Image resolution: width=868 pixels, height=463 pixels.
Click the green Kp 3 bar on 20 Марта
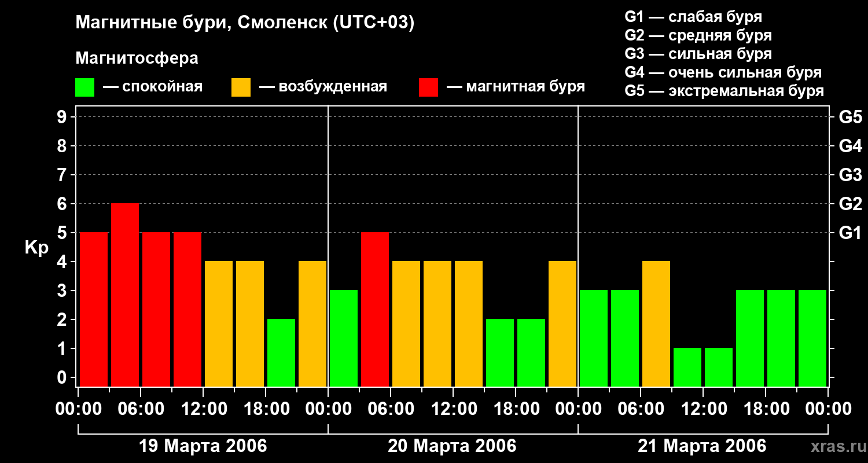tap(344, 338)
